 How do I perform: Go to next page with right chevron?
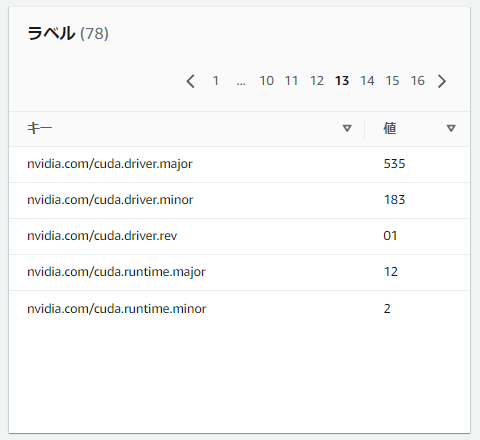[x=442, y=81]
